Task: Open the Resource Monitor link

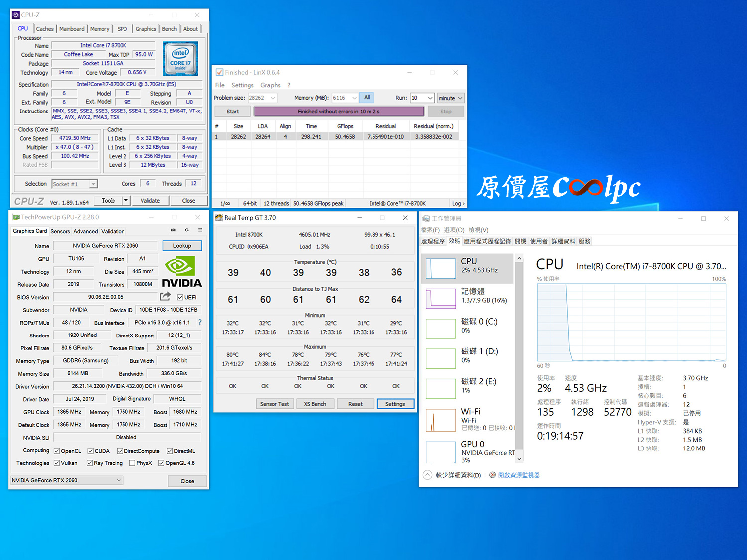Action: [518, 475]
